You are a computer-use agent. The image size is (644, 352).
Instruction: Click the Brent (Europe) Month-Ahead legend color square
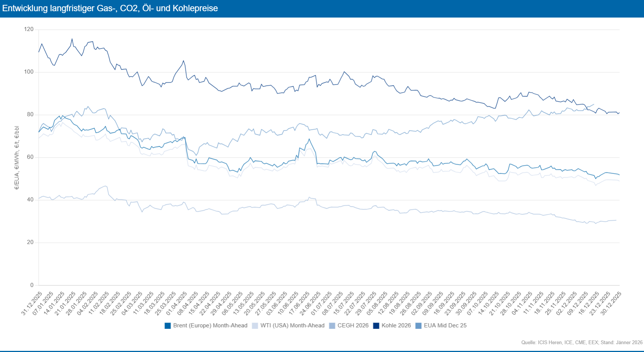[168, 326]
